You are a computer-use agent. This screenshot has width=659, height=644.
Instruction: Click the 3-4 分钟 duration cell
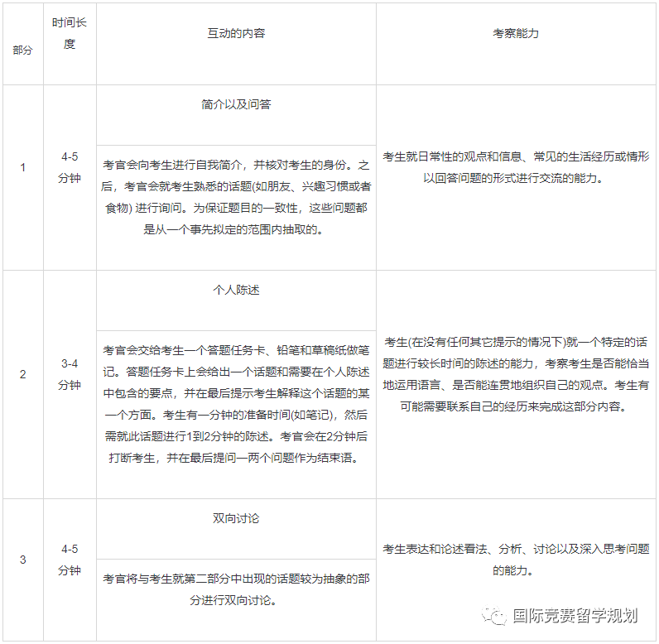70,374
